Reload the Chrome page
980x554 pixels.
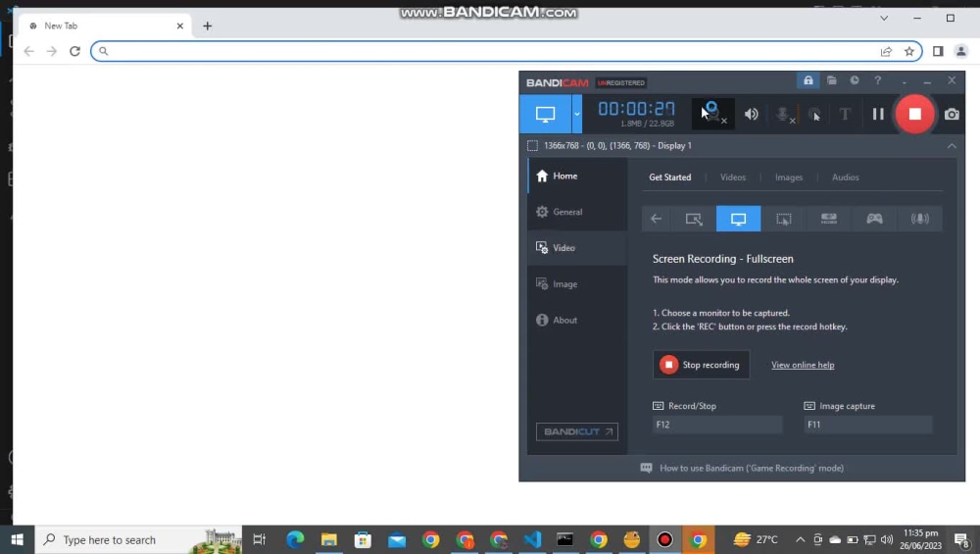click(x=75, y=51)
